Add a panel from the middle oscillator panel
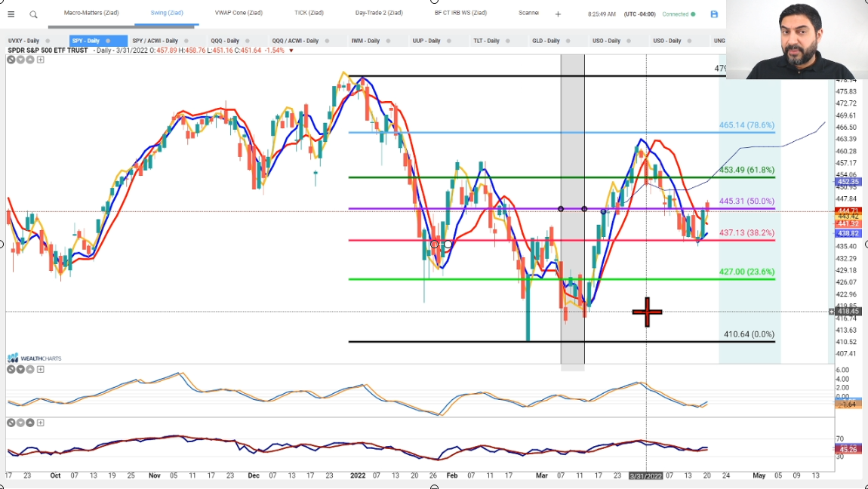This screenshot has width=868, height=489. tap(41, 369)
